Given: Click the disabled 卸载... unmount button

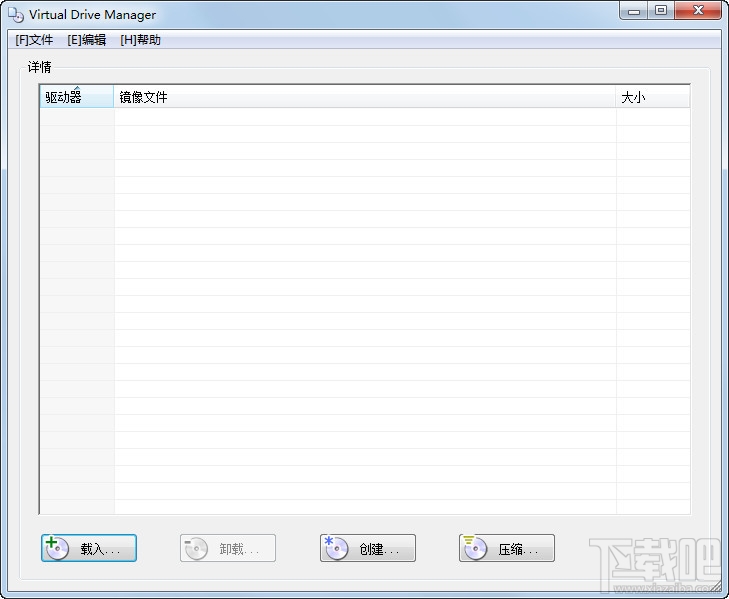Looking at the screenshot, I should pyautogui.click(x=228, y=548).
